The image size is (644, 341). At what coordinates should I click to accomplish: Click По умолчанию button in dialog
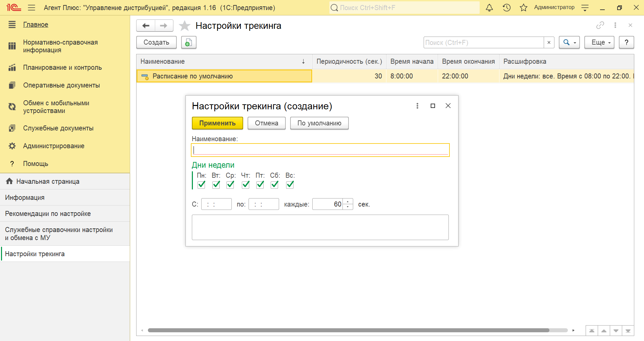click(x=319, y=123)
